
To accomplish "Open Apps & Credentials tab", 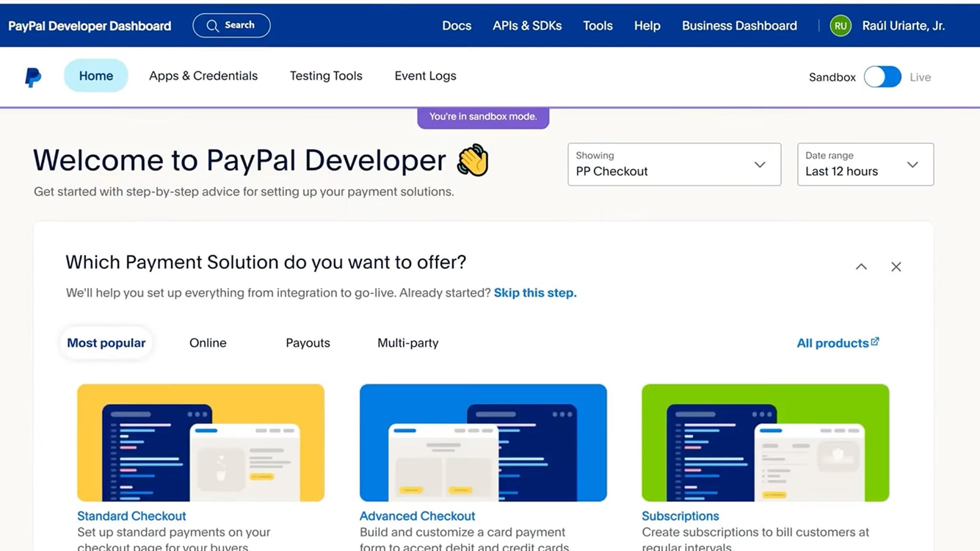I will [203, 76].
